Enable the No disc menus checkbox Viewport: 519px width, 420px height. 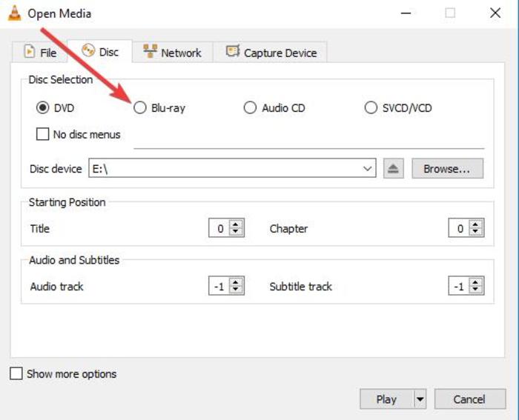point(43,135)
